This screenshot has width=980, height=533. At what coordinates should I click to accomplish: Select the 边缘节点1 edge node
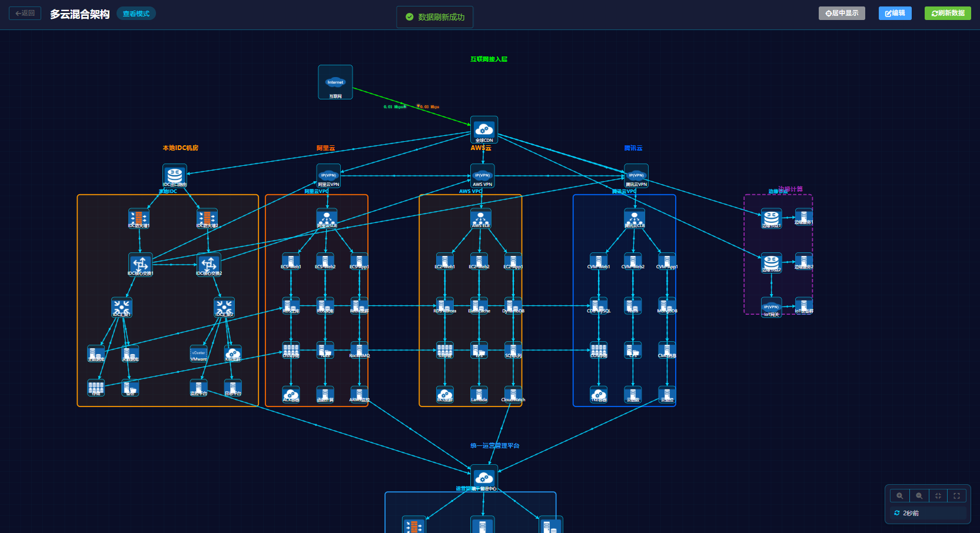click(772, 218)
